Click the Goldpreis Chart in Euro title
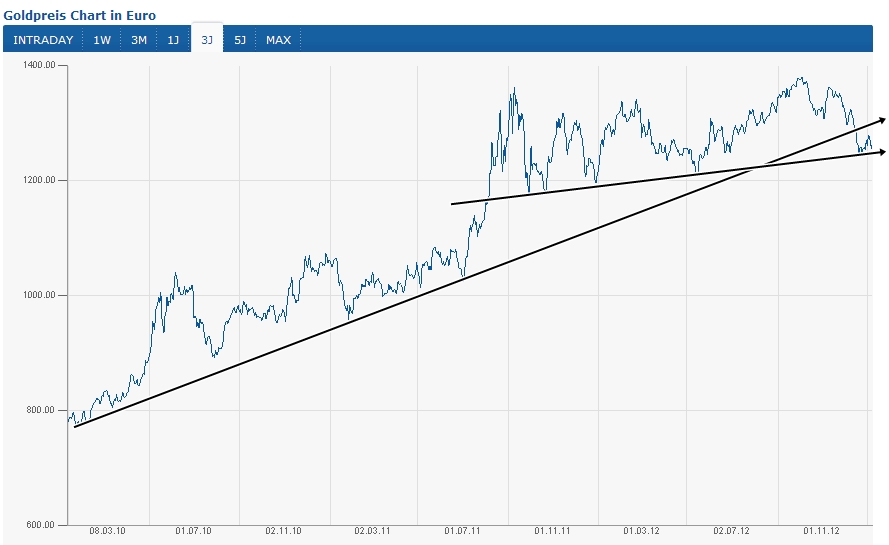This screenshot has height=545, width=889. click(79, 16)
